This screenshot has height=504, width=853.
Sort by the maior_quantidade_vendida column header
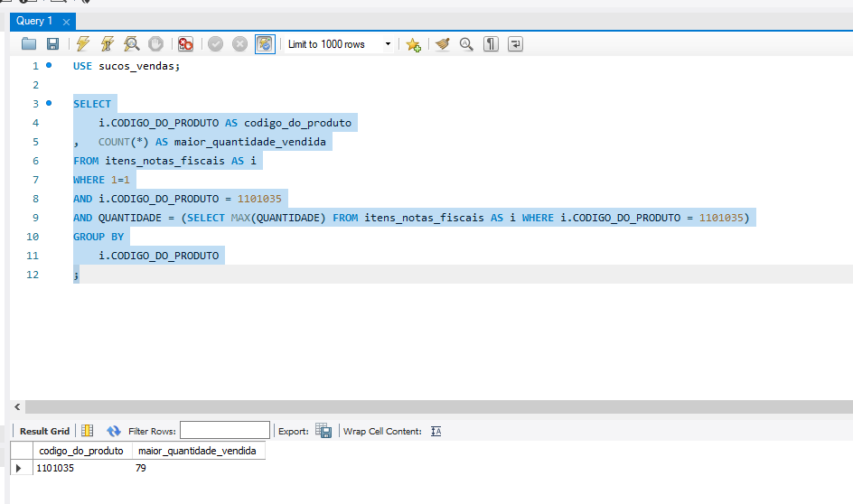(x=198, y=451)
